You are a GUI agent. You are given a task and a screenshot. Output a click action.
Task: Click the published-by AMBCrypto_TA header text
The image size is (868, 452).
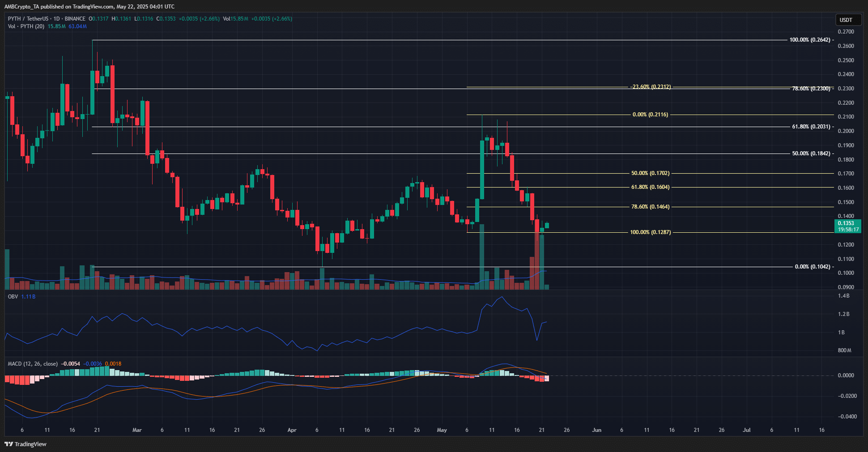click(x=89, y=6)
